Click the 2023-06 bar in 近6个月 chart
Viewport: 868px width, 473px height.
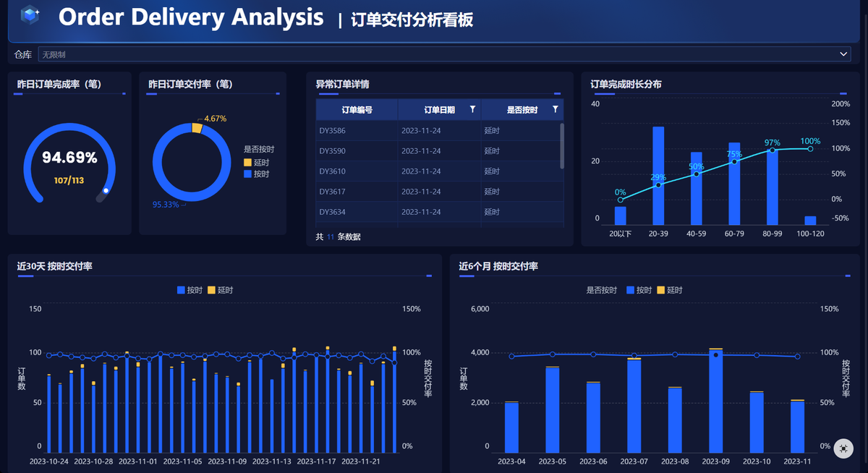coord(593,417)
